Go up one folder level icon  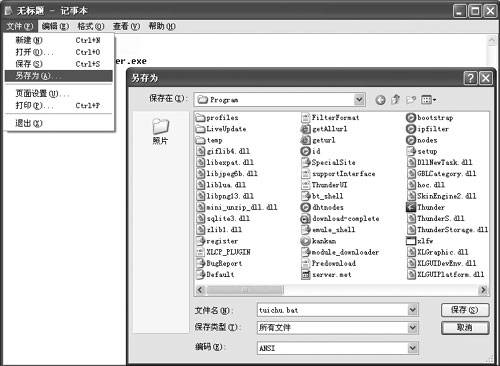coord(395,100)
